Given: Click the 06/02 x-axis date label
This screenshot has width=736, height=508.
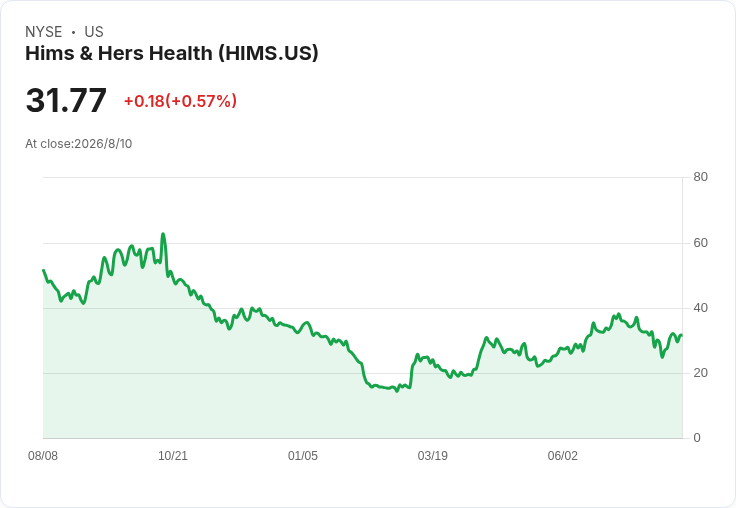Looking at the screenshot, I should pos(562,455).
